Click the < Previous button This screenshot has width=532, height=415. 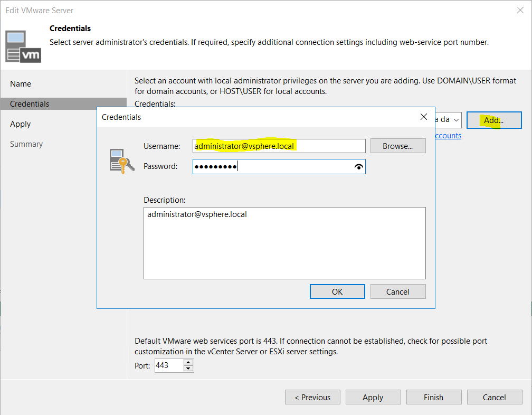click(x=312, y=397)
